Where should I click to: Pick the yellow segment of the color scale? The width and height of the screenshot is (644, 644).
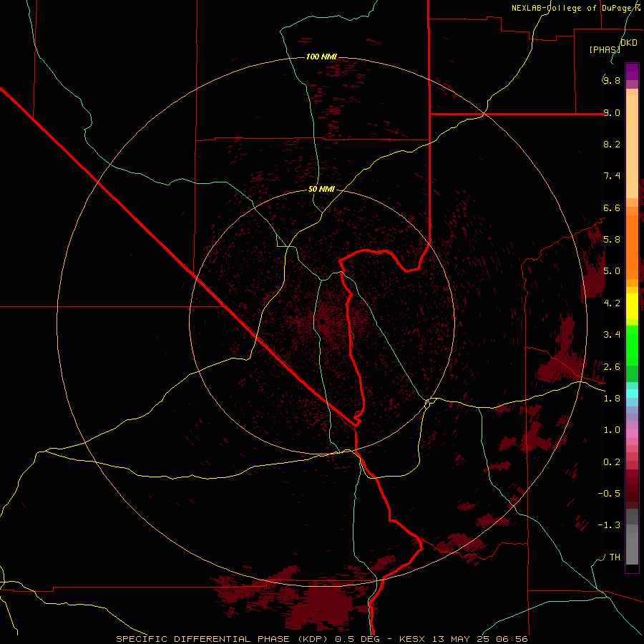click(632, 306)
